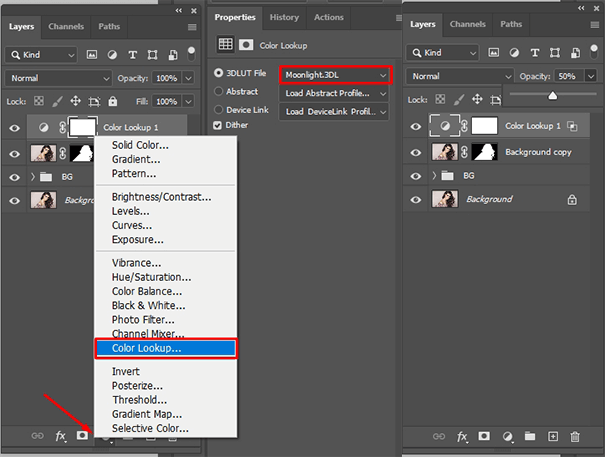
Task: Click Color Lookup grid icon in Properties
Action: coord(225,44)
